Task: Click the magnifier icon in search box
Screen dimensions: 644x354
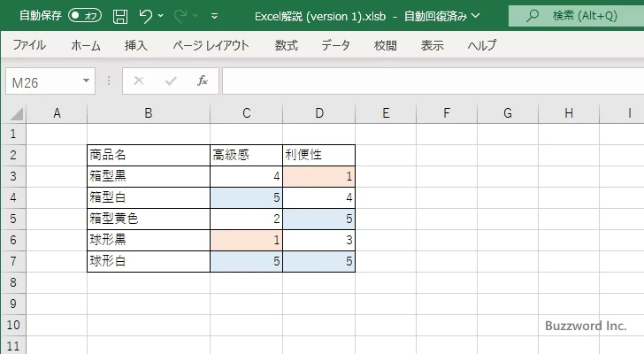Action: click(533, 16)
